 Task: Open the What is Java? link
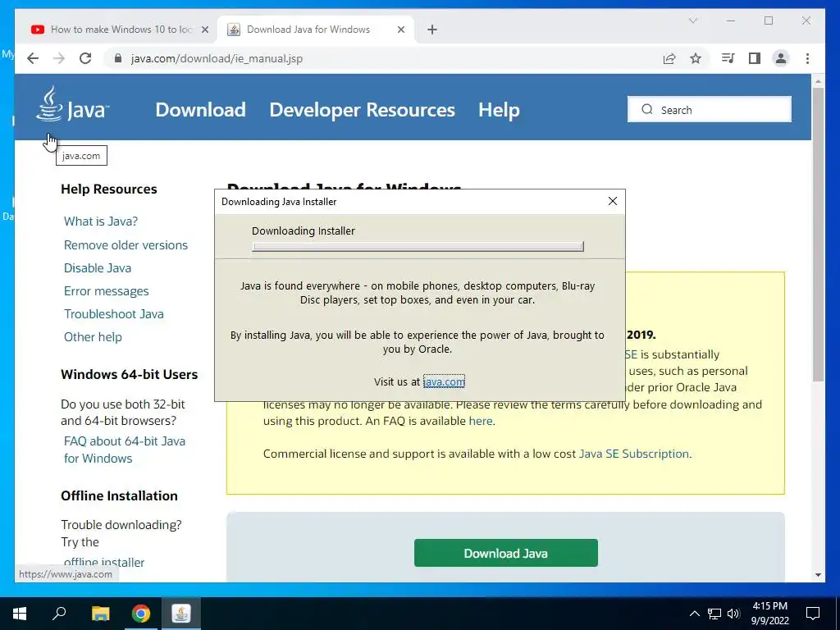click(101, 221)
